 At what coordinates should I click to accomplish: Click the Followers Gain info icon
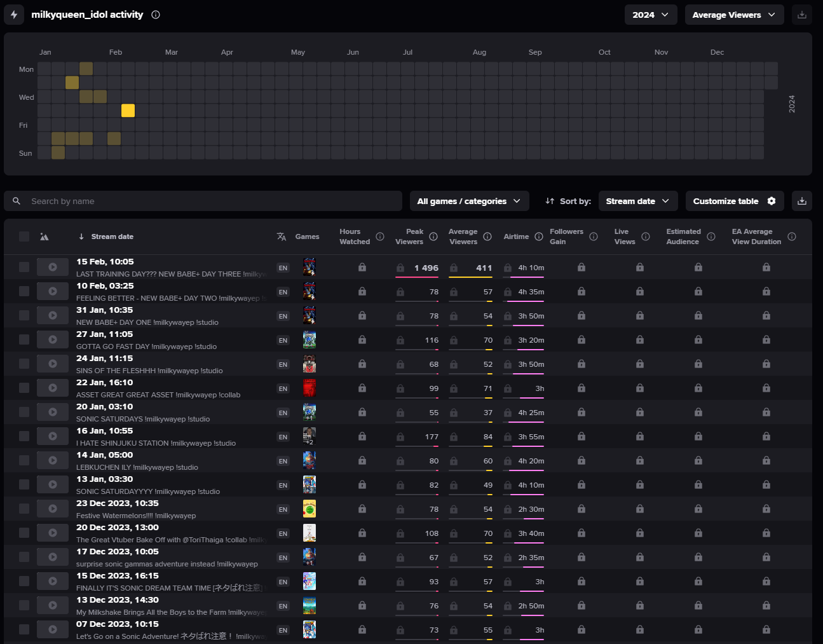click(x=594, y=236)
